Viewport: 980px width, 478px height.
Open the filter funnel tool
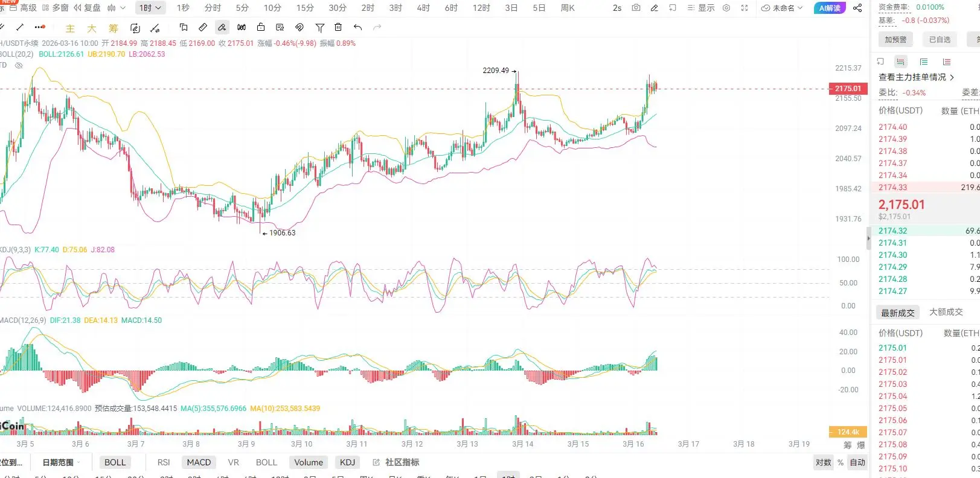[320, 27]
